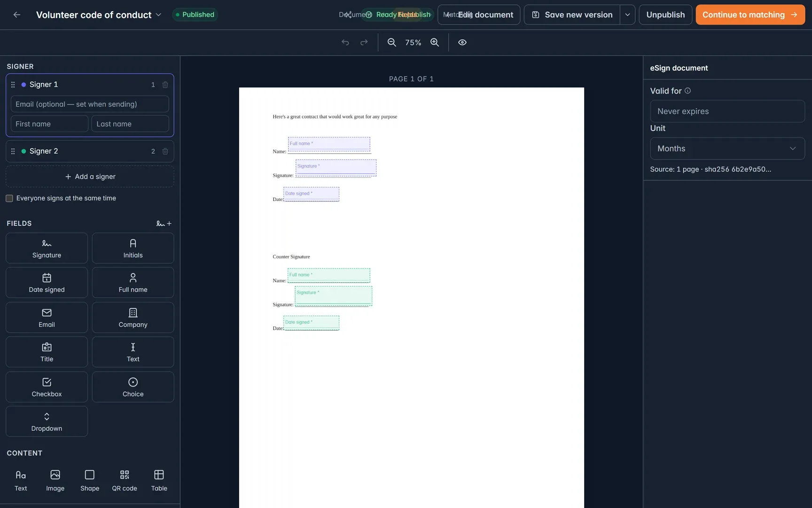Click the First name field
This screenshot has width=812, height=508.
tap(49, 124)
